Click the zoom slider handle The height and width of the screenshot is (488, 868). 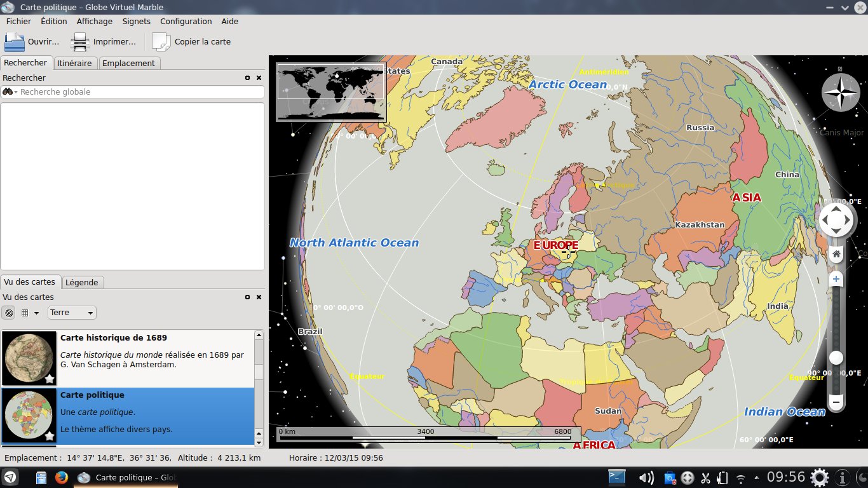836,358
